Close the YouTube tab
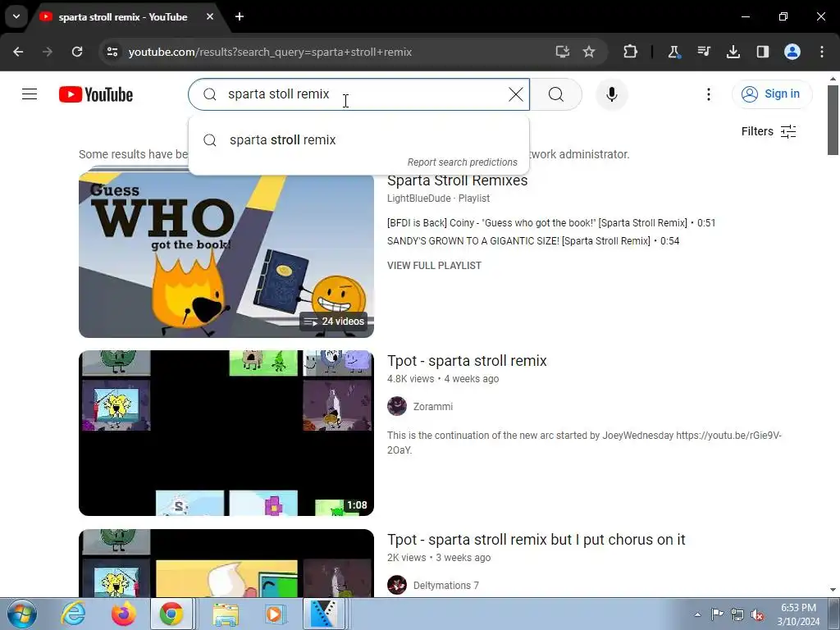 (x=210, y=16)
